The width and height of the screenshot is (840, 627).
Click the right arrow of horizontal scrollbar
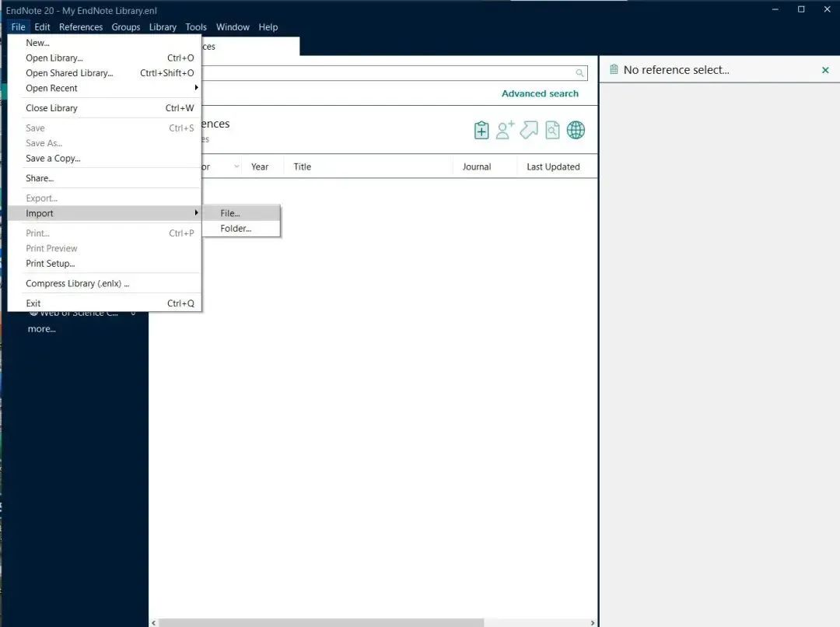[593, 622]
